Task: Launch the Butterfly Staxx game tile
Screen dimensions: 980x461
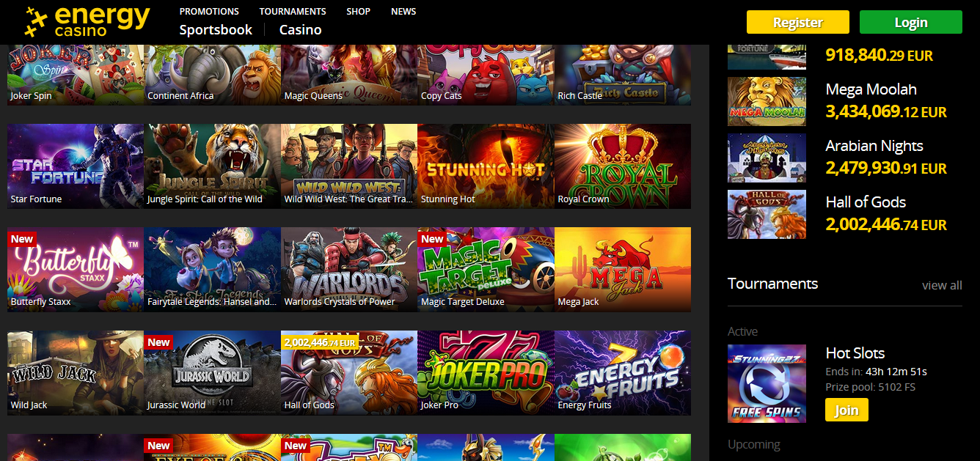Action: [x=76, y=269]
